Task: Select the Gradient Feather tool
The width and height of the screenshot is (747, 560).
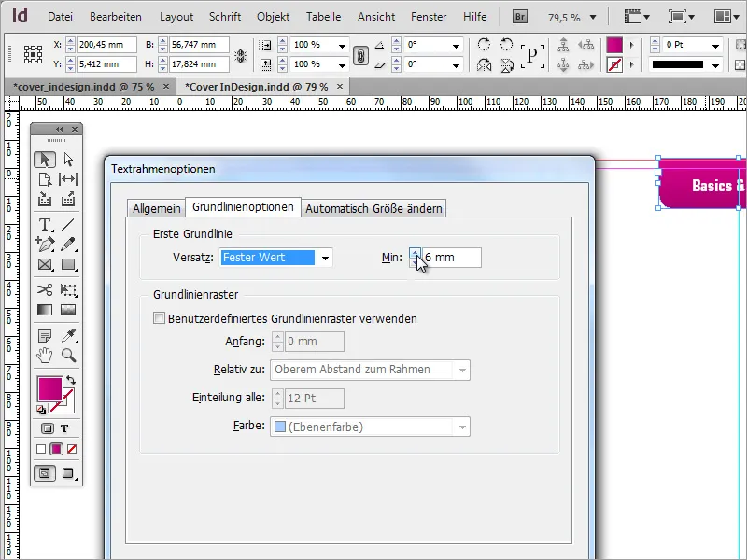Action: pyautogui.click(x=68, y=310)
